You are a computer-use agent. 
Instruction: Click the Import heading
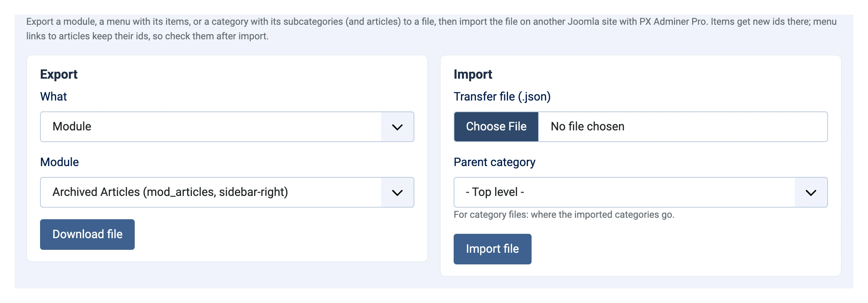click(473, 74)
